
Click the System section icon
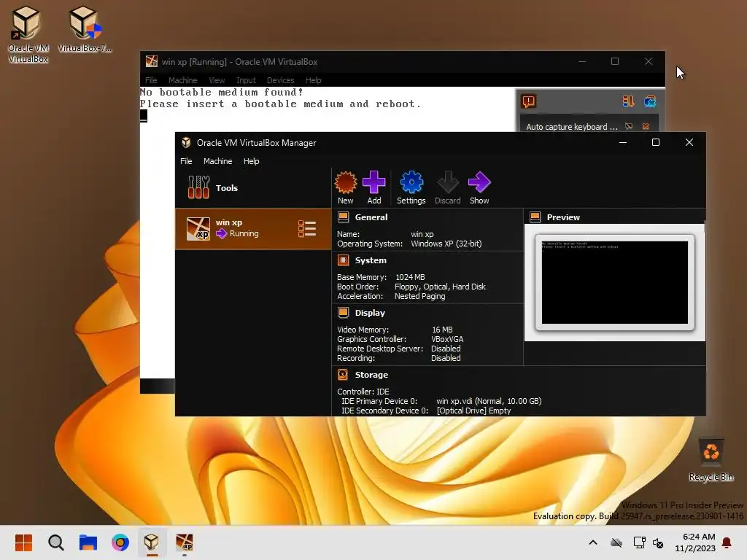point(343,260)
